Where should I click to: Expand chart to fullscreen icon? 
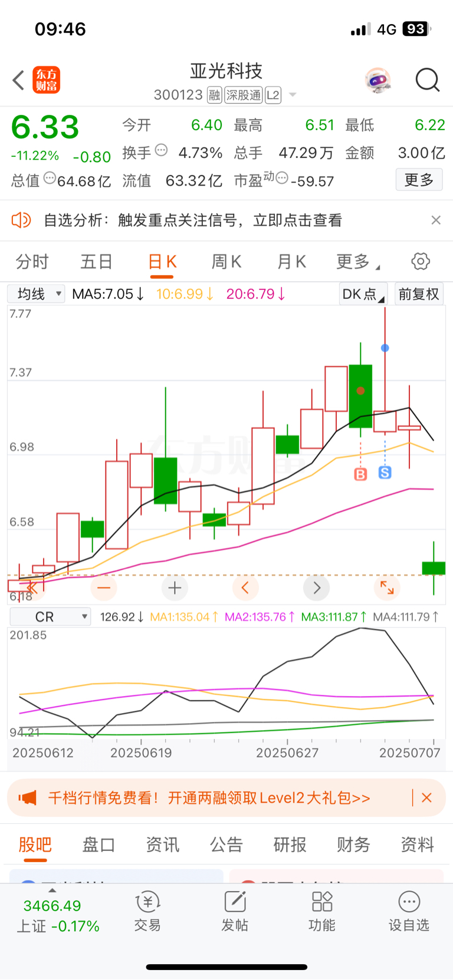[387, 588]
